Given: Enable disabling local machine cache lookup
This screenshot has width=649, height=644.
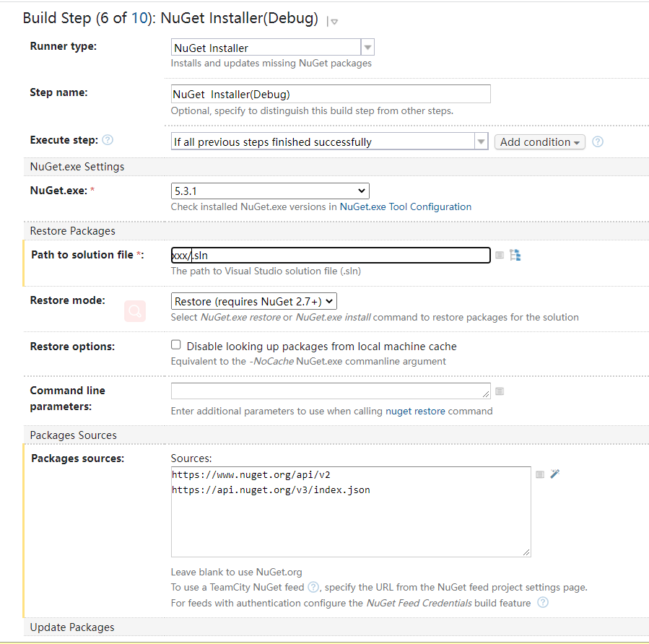Looking at the screenshot, I should [x=175, y=344].
